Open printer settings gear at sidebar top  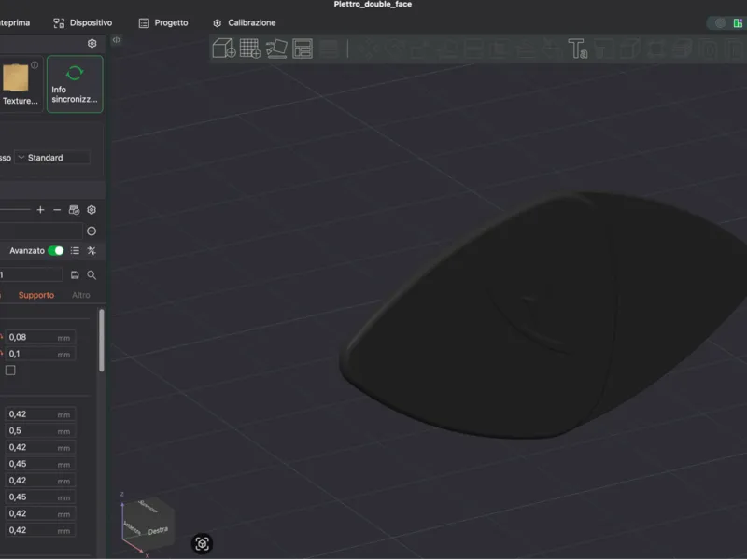(92, 43)
